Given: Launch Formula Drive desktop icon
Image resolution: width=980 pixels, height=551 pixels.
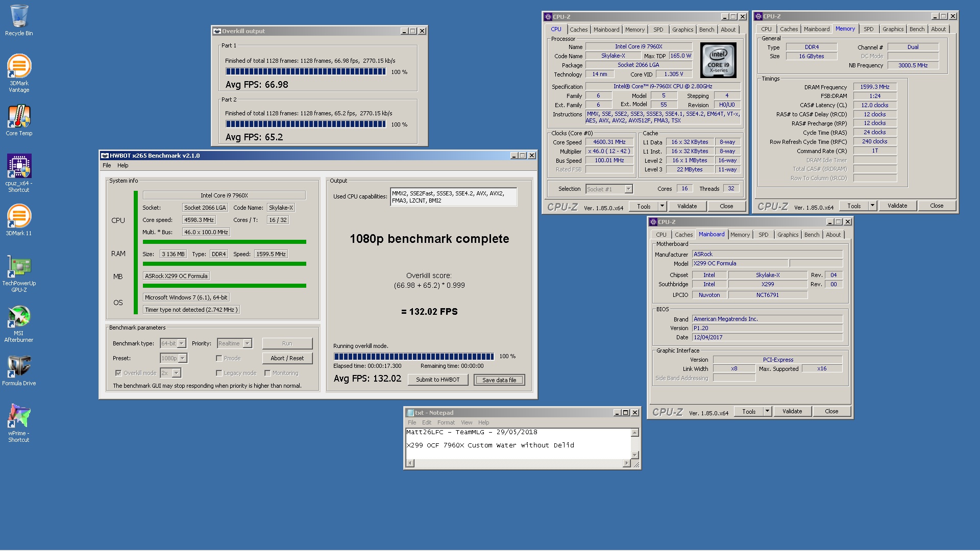Looking at the screenshot, I should click(19, 370).
